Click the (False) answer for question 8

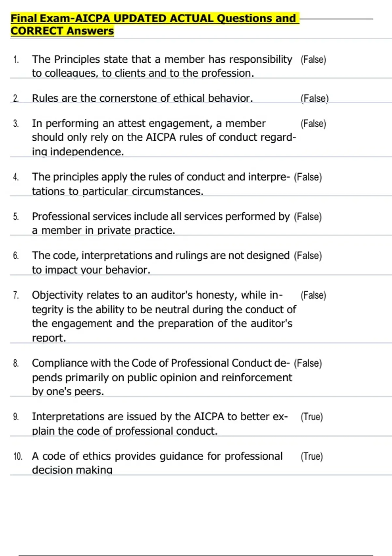308,363
